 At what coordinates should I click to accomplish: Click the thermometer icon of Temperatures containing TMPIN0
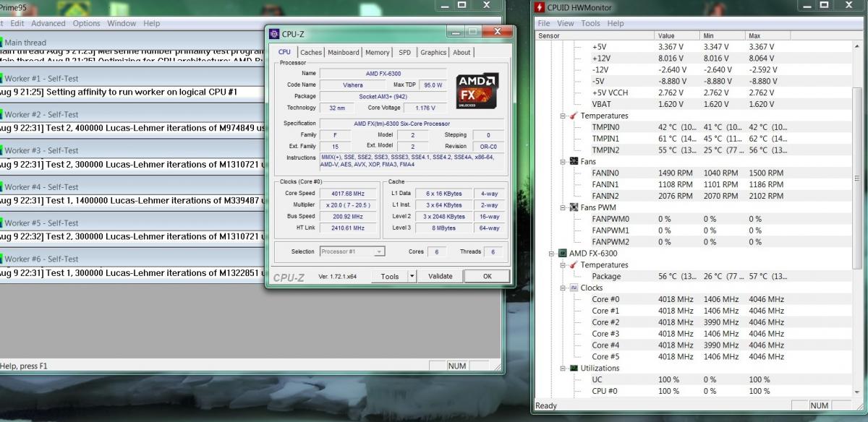coord(574,116)
